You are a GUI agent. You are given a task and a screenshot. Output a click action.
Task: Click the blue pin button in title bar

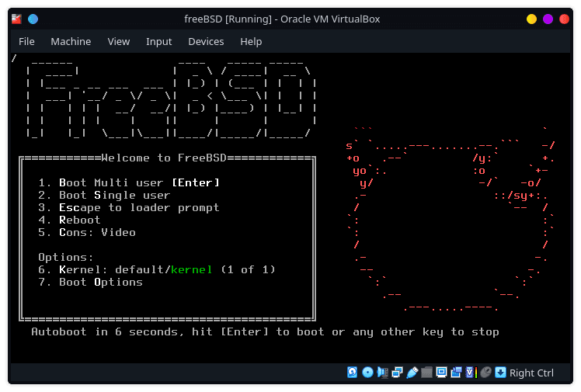[33, 19]
